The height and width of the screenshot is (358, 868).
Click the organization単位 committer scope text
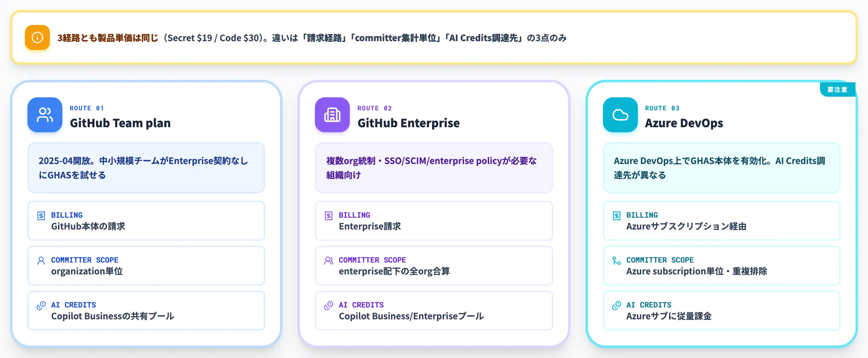pos(87,271)
